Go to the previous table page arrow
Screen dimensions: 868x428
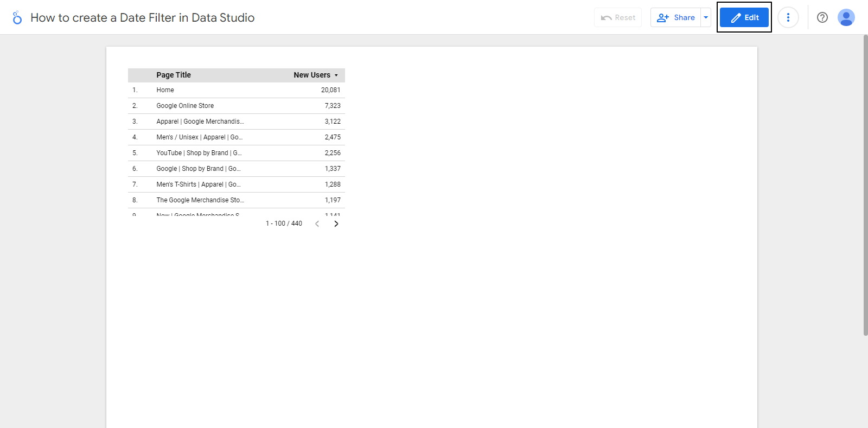[317, 223]
